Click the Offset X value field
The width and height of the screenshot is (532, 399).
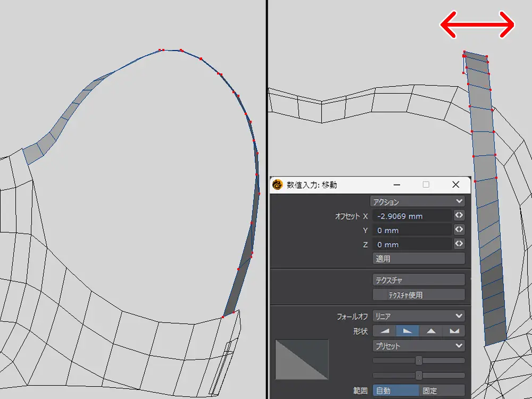click(x=411, y=216)
